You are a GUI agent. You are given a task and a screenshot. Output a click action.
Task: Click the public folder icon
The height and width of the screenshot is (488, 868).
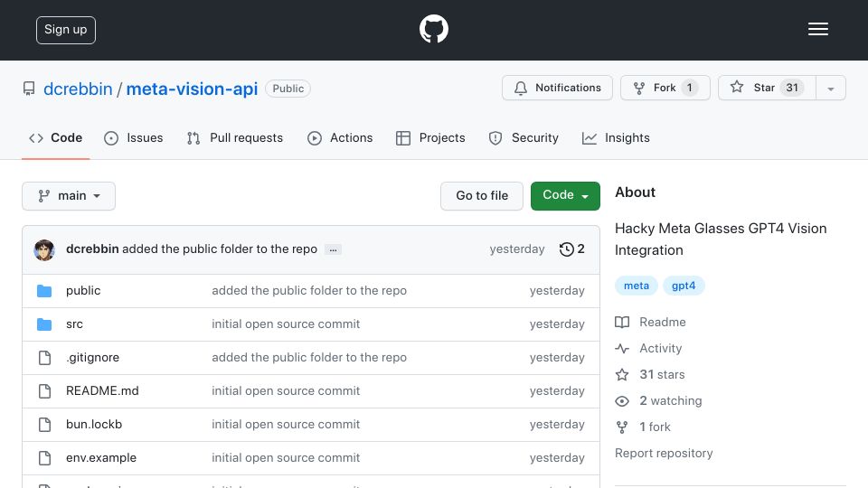(44, 291)
